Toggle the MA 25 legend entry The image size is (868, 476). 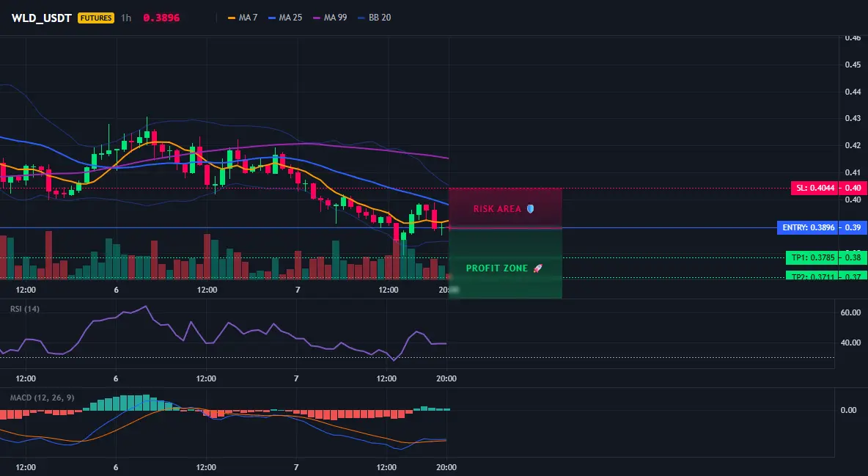coord(285,18)
